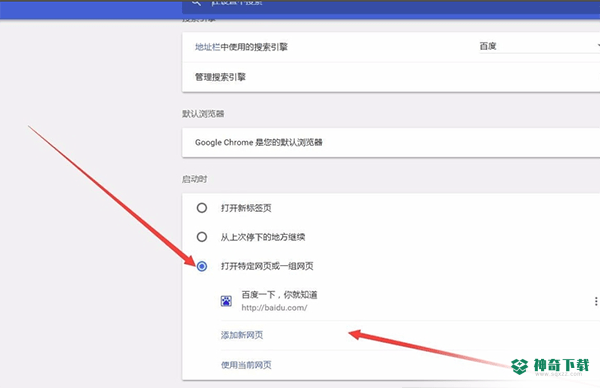Image resolution: width=600 pixels, height=388 pixels.
Task: Click the search magnifier icon in settings bar
Action: pos(196,2)
